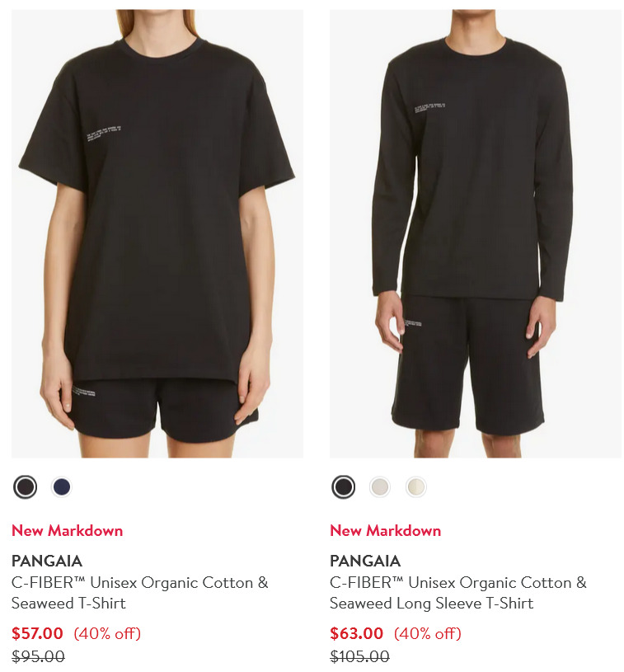The width and height of the screenshot is (624, 672).
Task: Open PANGAIA brand link for Long Sleeve T-Shirt
Action: tap(365, 561)
